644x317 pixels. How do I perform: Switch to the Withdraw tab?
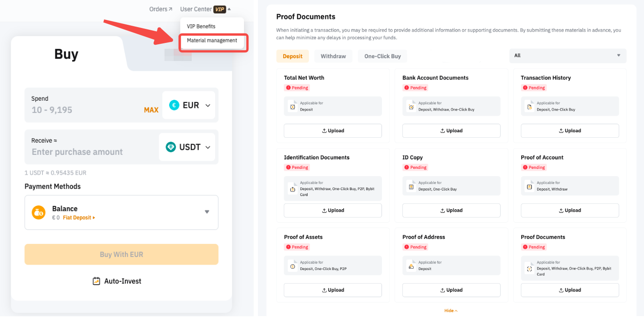click(333, 56)
